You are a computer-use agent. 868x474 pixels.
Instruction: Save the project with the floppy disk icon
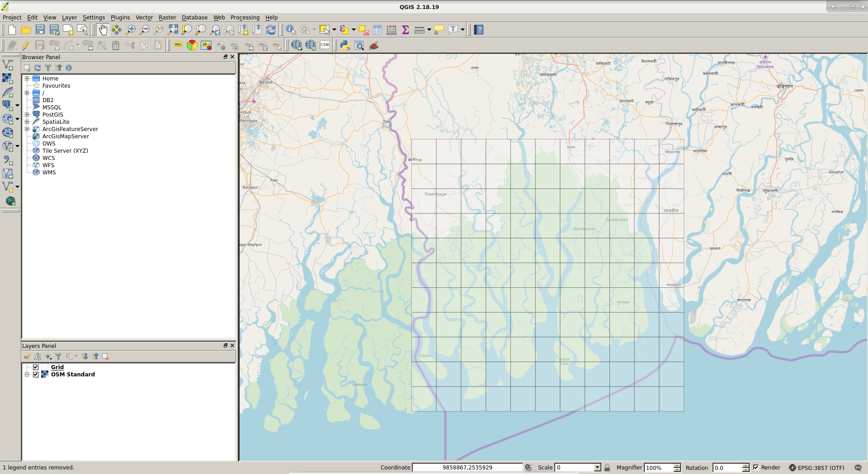pos(40,30)
